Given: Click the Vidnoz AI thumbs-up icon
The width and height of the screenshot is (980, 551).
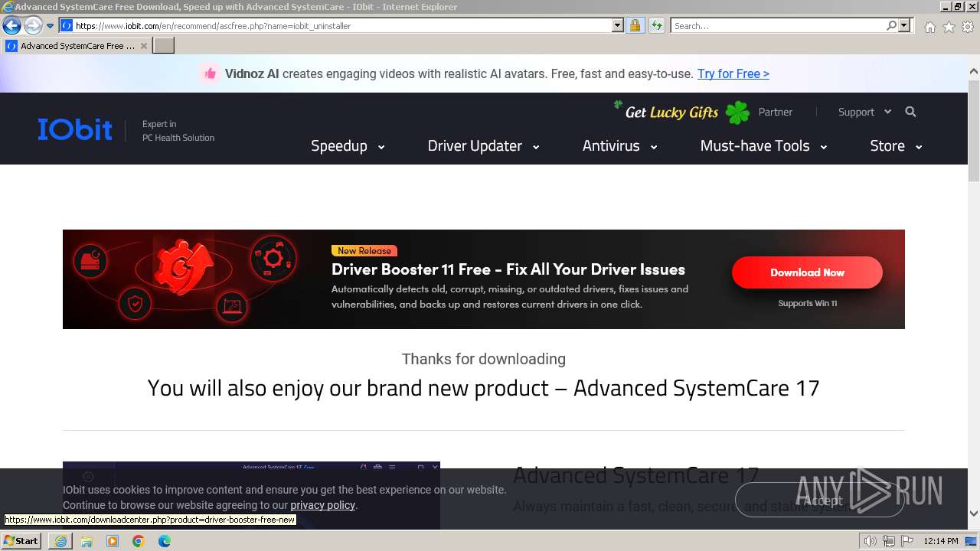Looking at the screenshot, I should (x=209, y=73).
